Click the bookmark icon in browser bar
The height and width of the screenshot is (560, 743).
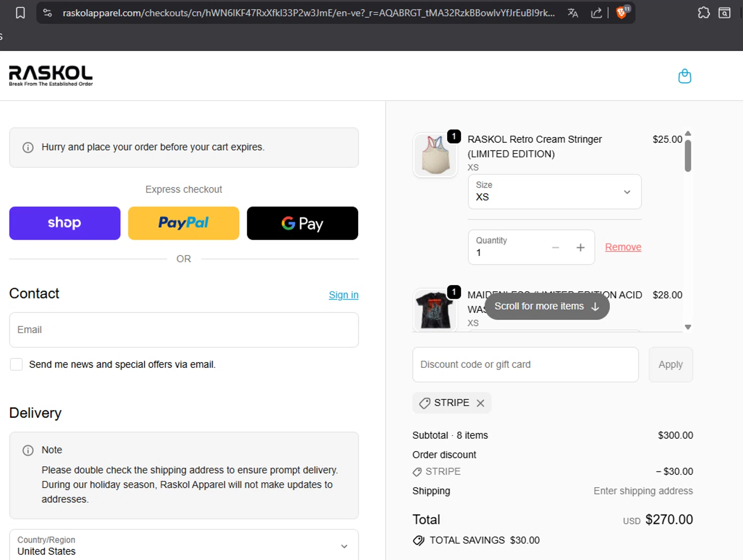point(20,13)
